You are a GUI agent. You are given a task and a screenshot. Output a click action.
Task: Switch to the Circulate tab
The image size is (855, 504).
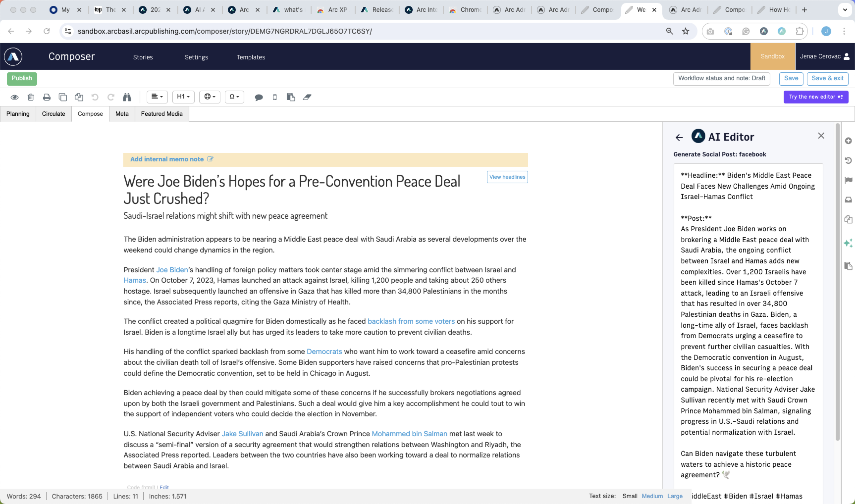pyautogui.click(x=53, y=114)
